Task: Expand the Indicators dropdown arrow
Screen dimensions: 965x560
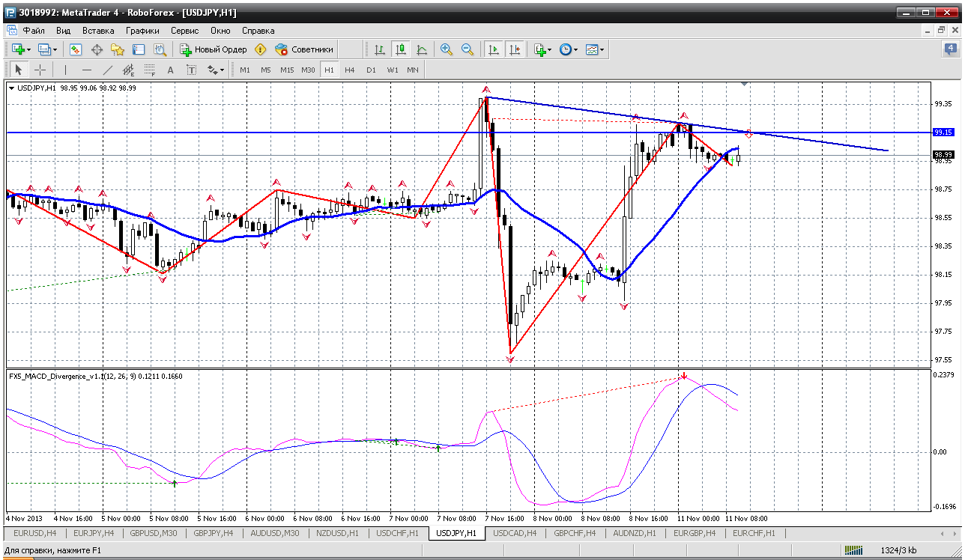Action: 550,49
